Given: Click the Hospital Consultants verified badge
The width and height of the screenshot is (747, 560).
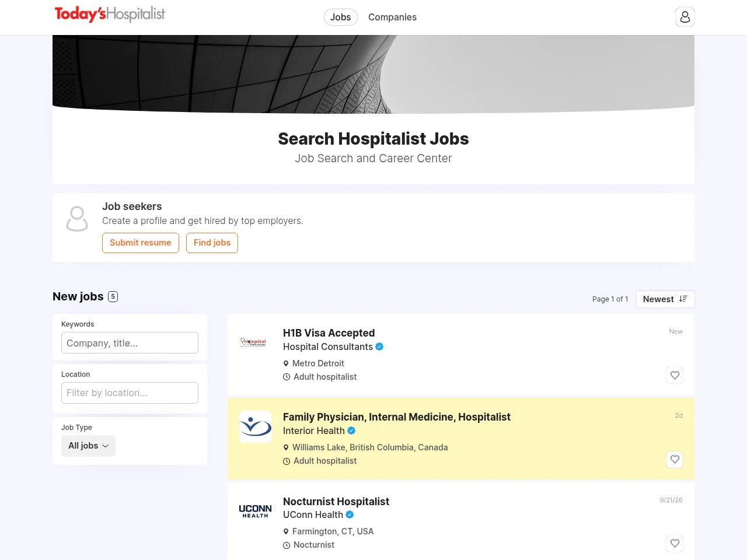Looking at the screenshot, I should tap(379, 346).
